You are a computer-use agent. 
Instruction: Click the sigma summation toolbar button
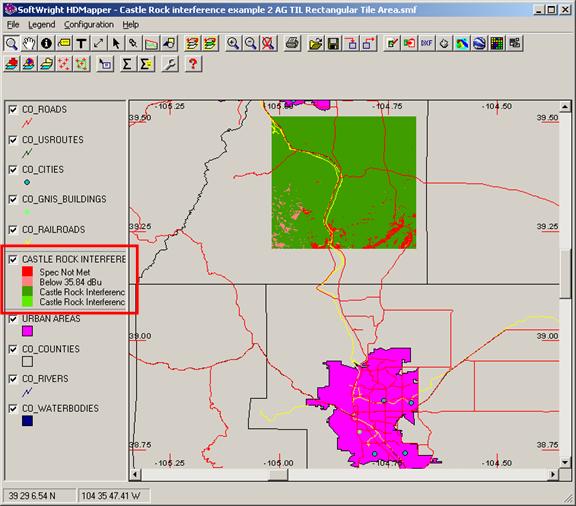tap(127, 64)
